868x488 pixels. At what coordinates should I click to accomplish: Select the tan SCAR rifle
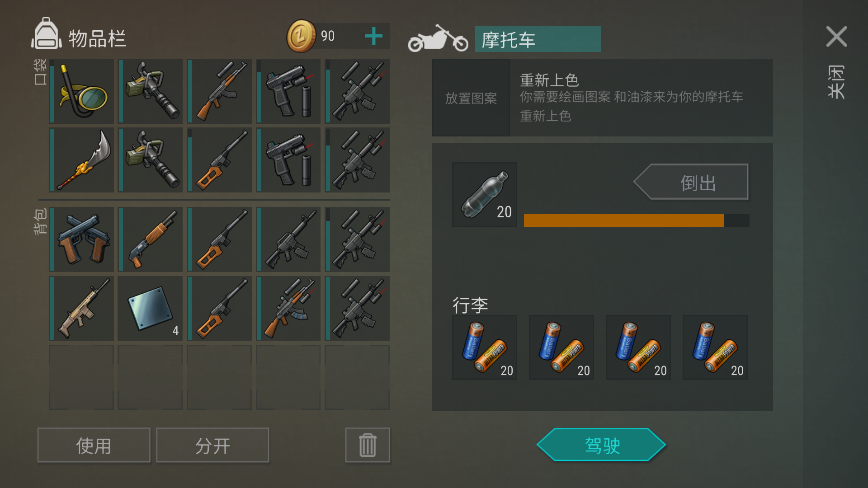tap(82, 309)
